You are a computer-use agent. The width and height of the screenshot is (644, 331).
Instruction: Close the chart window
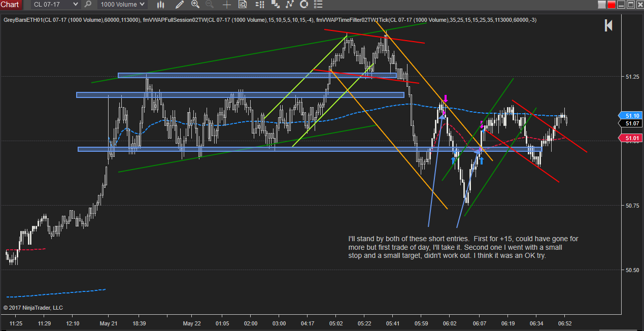coord(639,5)
